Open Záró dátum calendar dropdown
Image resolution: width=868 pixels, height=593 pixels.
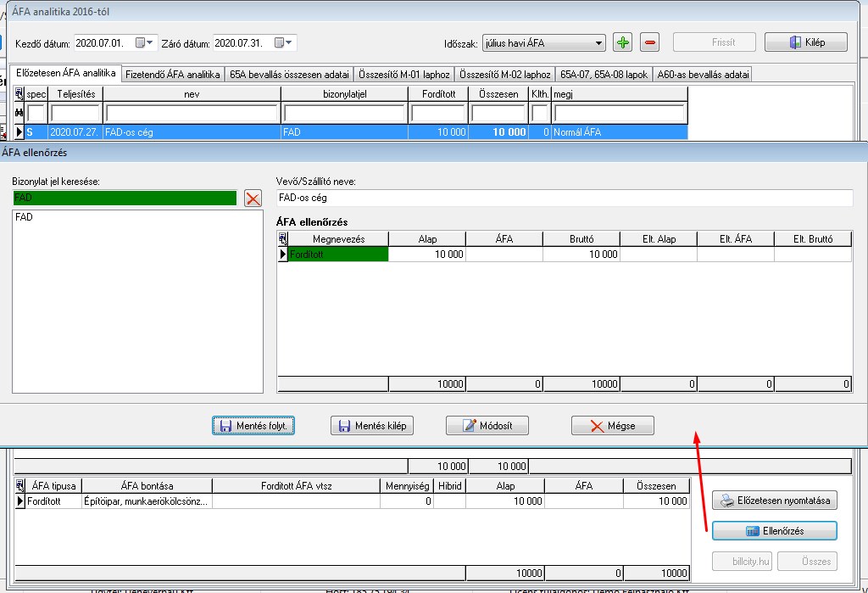283,42
